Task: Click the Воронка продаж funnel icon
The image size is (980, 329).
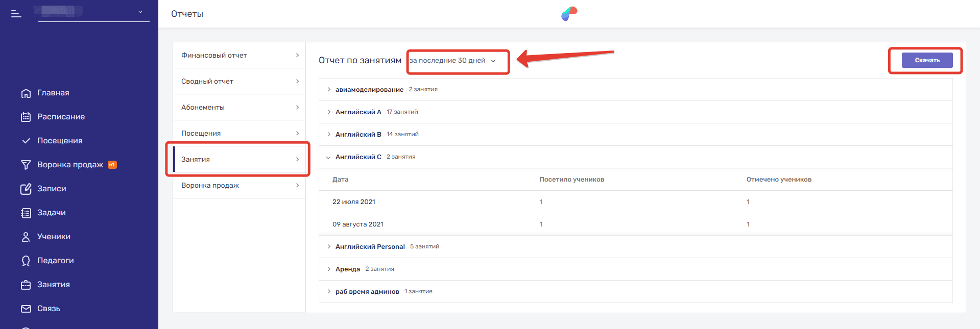Action: (26, 165)
